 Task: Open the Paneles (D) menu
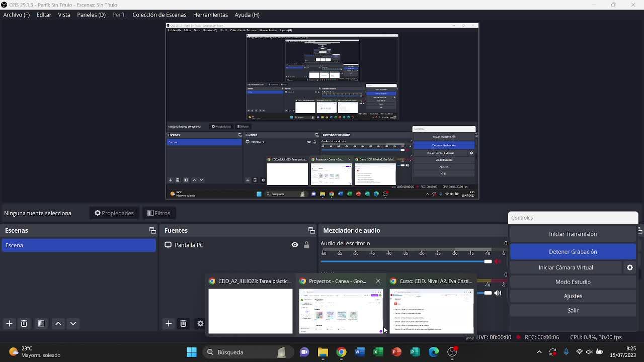[91, 15]
